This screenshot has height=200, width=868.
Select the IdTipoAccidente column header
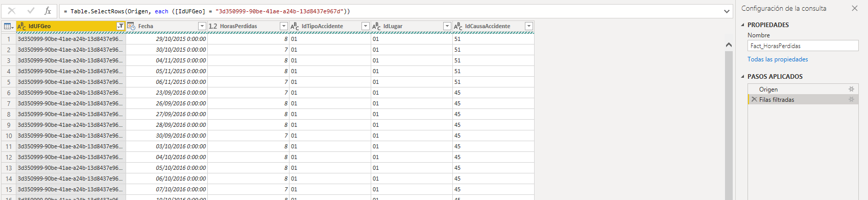point(330,26)
